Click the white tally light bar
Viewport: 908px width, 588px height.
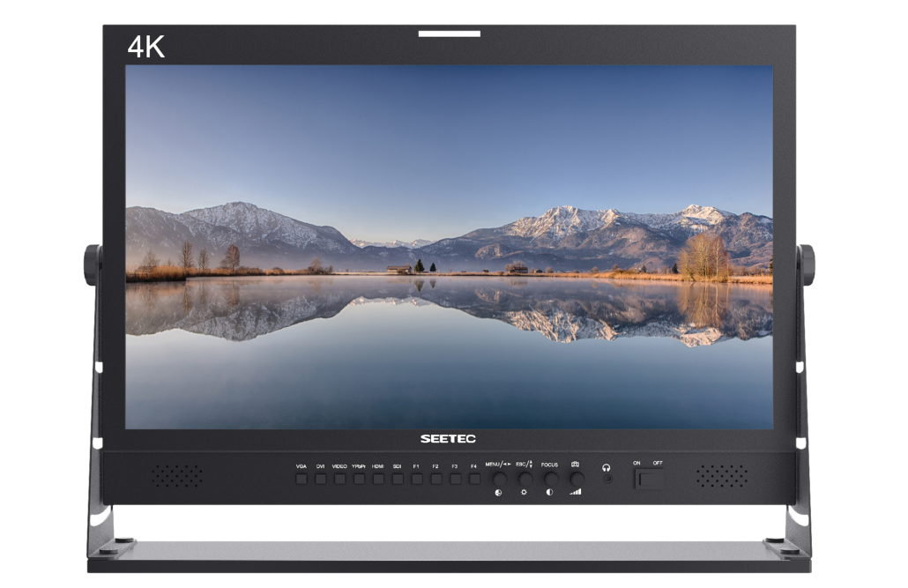pos(450,33)
